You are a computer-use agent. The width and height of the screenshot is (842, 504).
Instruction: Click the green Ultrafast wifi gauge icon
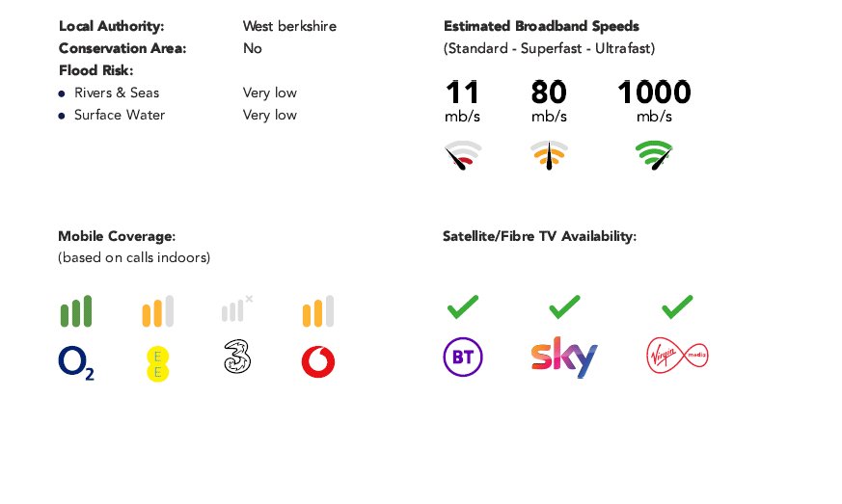654,155
